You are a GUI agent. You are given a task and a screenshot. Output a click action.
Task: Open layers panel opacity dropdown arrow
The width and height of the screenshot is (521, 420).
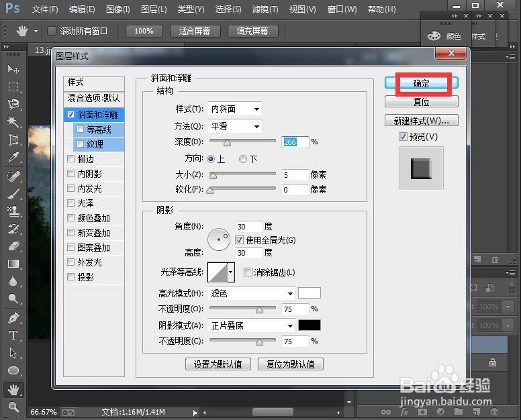coord(508,307)
